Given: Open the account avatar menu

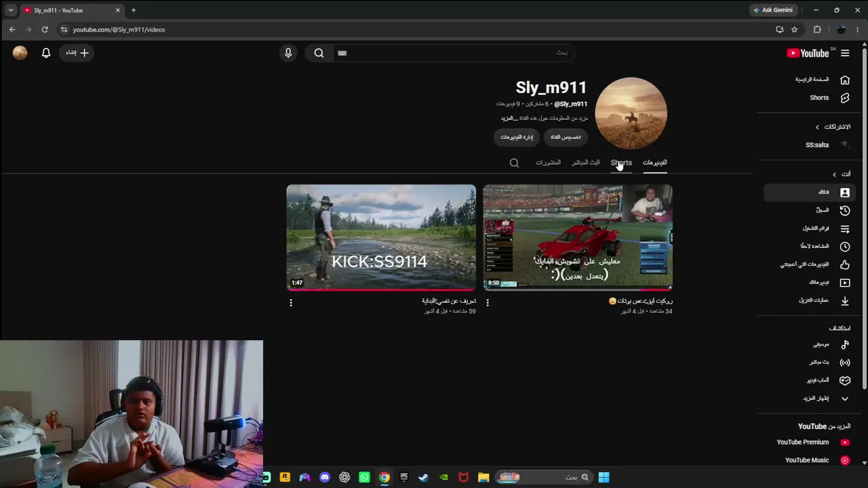Looking at the screenshot, I should click(20, 53).
